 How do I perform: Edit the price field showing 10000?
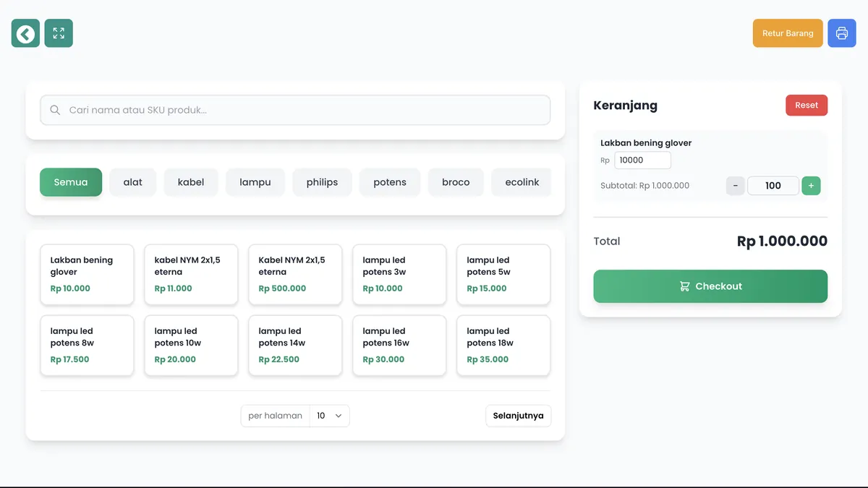coord(642,160)
